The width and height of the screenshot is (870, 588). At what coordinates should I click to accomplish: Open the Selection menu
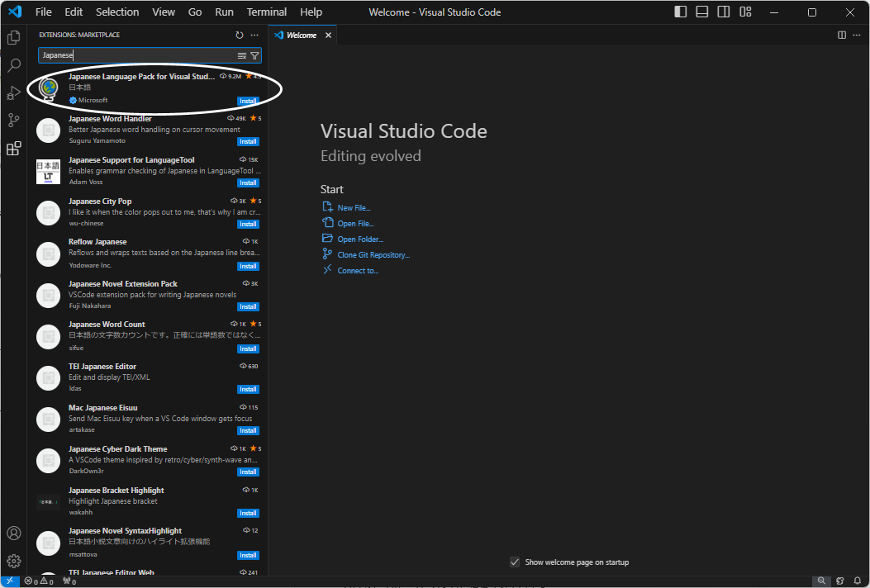click(117, 12)
